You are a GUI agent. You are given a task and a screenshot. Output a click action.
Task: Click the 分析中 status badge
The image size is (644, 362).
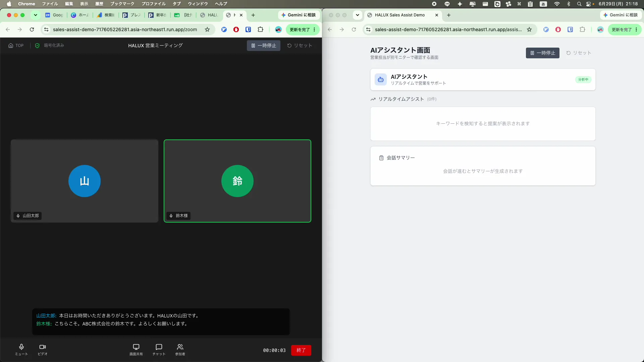[x=583, y=80]
